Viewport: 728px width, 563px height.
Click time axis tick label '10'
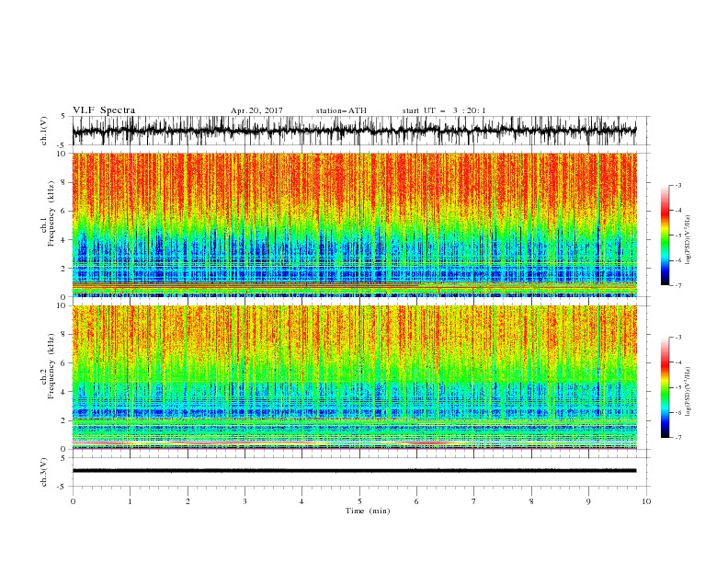coord(646,501)
